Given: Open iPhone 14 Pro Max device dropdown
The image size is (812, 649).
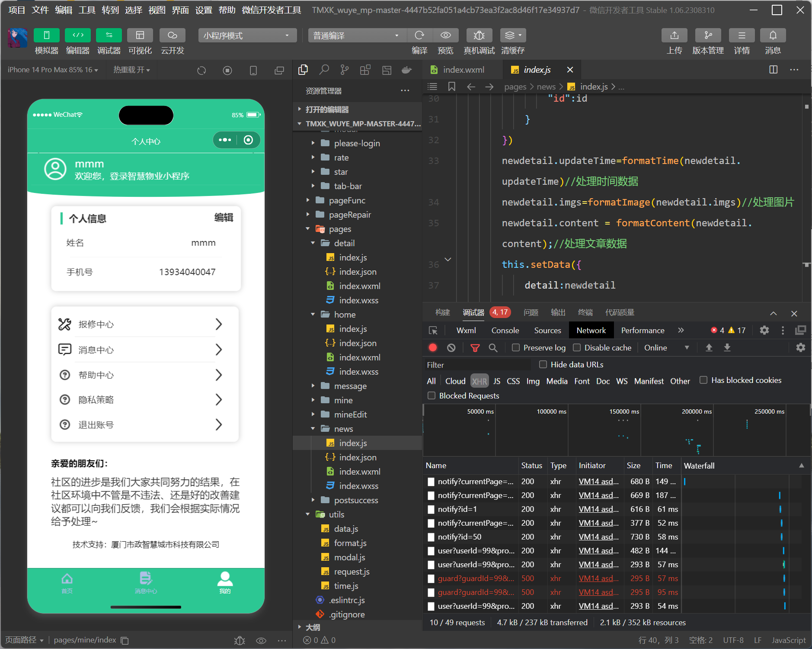Looking at the screenshot, I should [53, 70].
